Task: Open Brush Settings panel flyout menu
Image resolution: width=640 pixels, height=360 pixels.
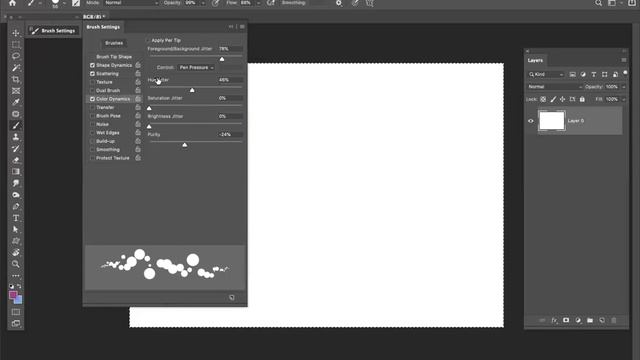Action: [x=242, y=27]
